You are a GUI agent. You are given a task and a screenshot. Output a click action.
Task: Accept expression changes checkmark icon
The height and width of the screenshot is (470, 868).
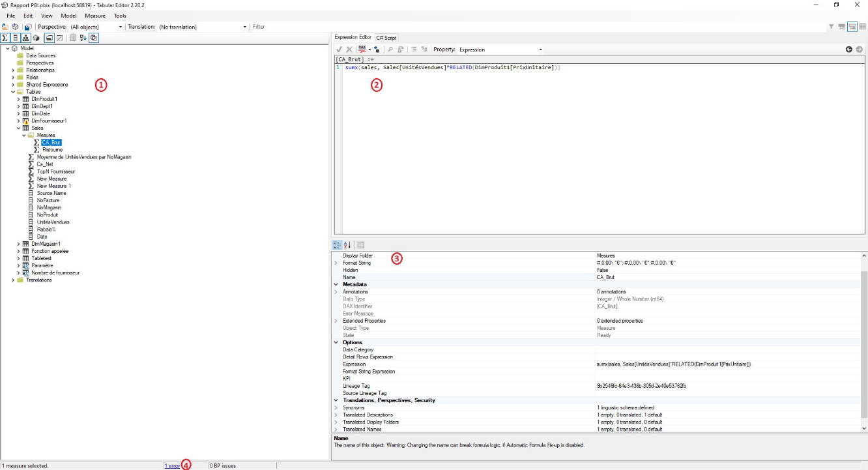pyautogui.click(x=339, y=50)
